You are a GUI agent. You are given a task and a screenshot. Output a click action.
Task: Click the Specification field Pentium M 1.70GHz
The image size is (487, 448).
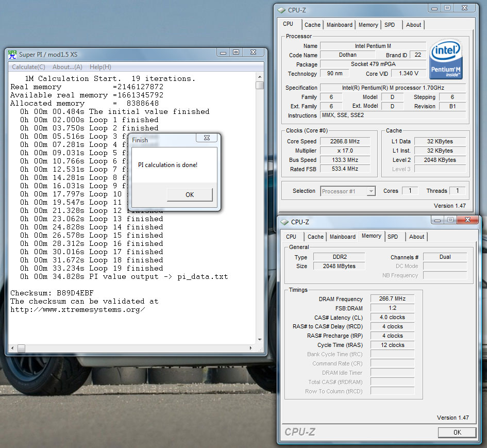tap(393, 88)
